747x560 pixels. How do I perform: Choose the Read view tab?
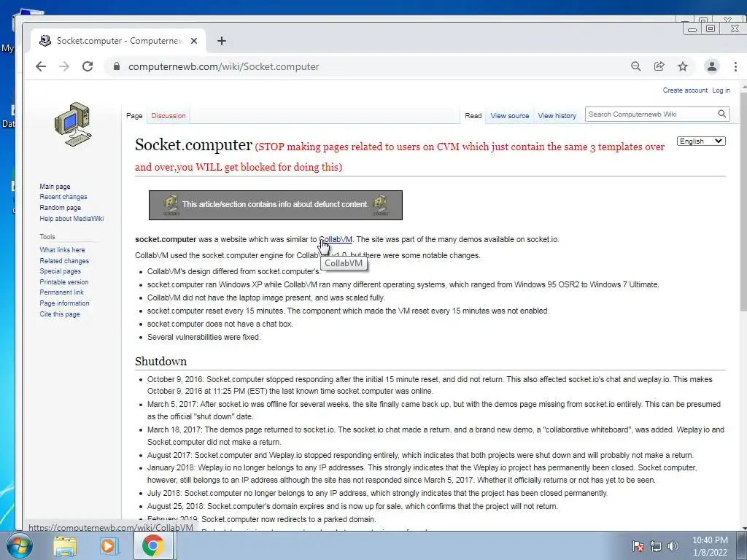(x=473, y=116)
